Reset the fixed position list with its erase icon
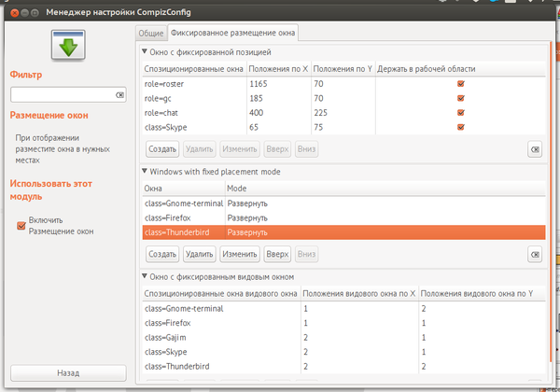This screenshot has height=392, width=560. click(534, 148)
